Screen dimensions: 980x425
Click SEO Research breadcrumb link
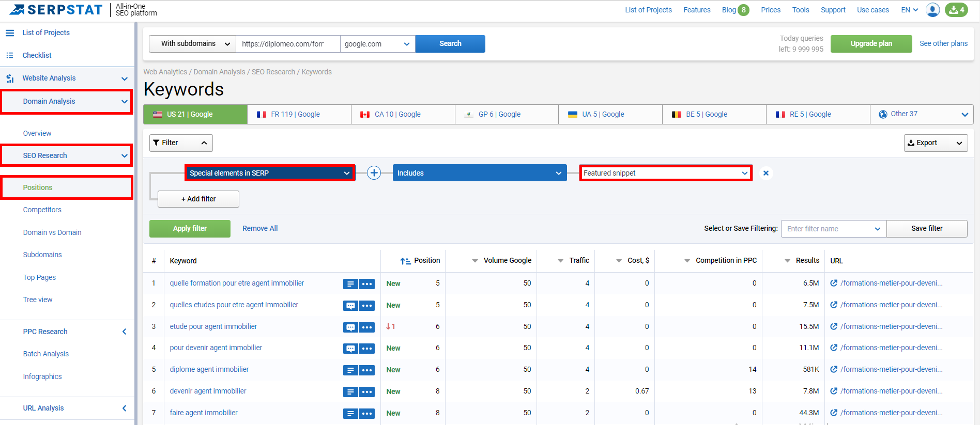click(273, 72)
